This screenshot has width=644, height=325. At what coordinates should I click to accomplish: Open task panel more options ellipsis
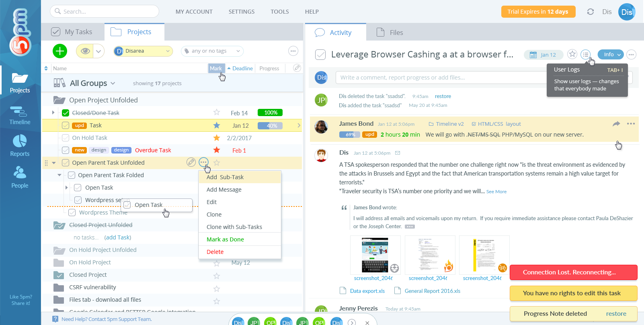tap(631, 54)
